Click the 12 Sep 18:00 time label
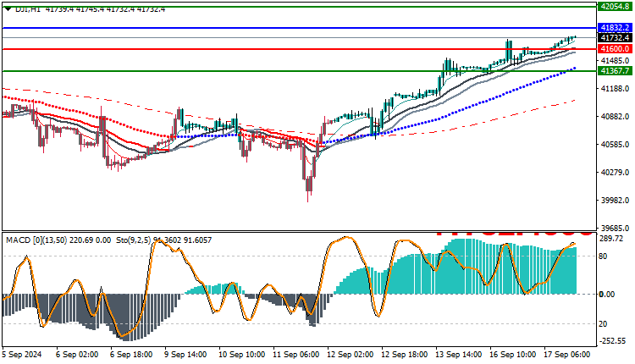The height and width of the screenshot is (364, 635). click(404, 355)
